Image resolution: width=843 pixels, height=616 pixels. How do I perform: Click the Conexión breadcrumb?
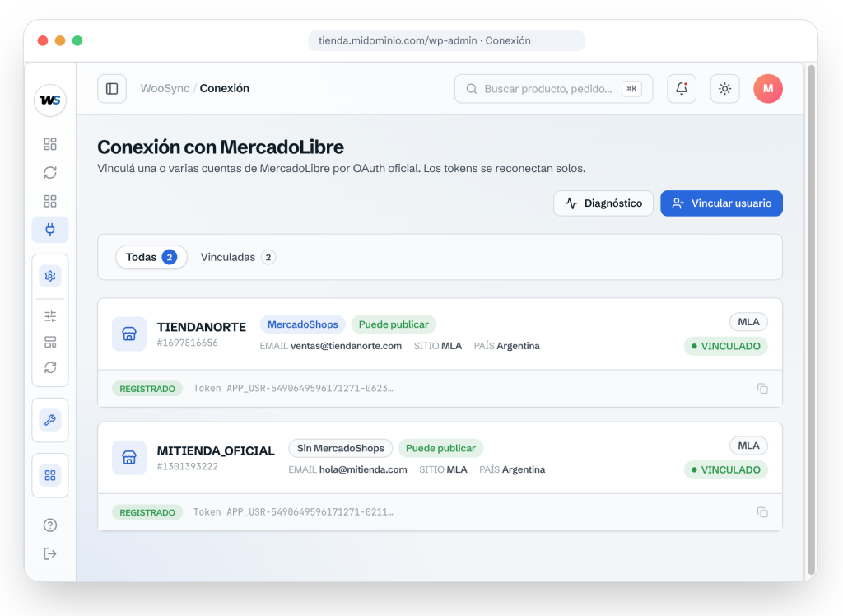(x=225, y=88)
